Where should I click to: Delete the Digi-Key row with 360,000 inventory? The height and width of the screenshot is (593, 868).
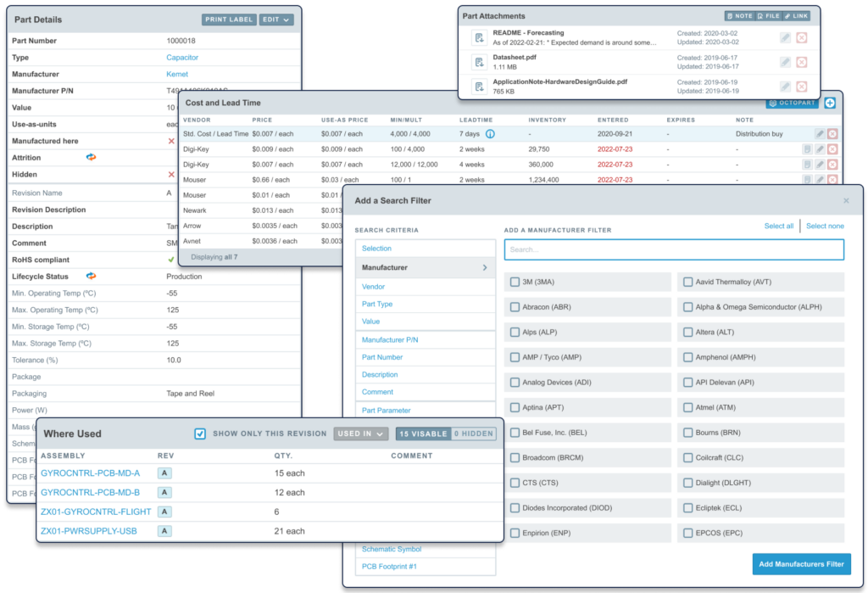(x=832, y=165)
